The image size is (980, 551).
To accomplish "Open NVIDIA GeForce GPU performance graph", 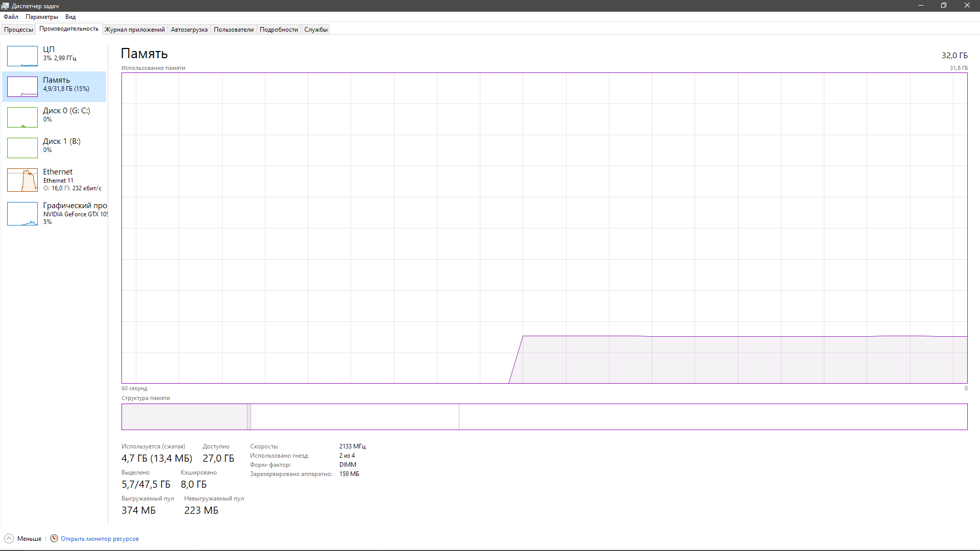I will 22,214.
